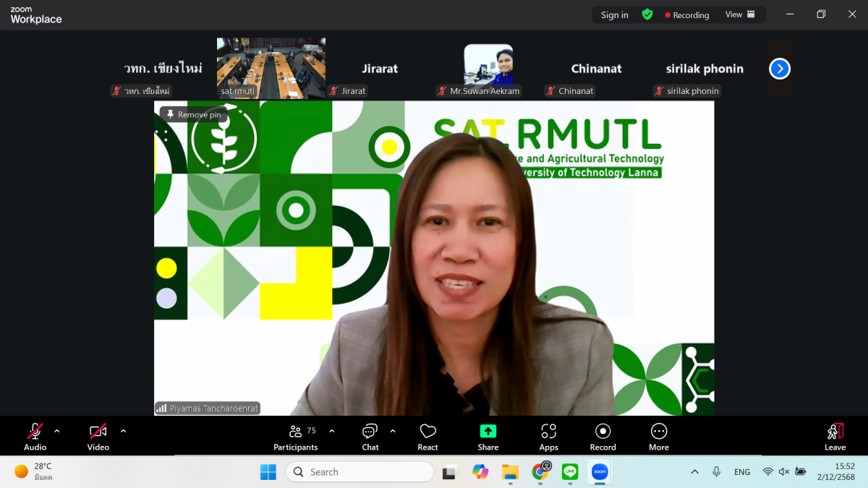This screenshot has width=868, height=488.
Task: Expand the Audio options arrow
Action: tap(57, 431)
